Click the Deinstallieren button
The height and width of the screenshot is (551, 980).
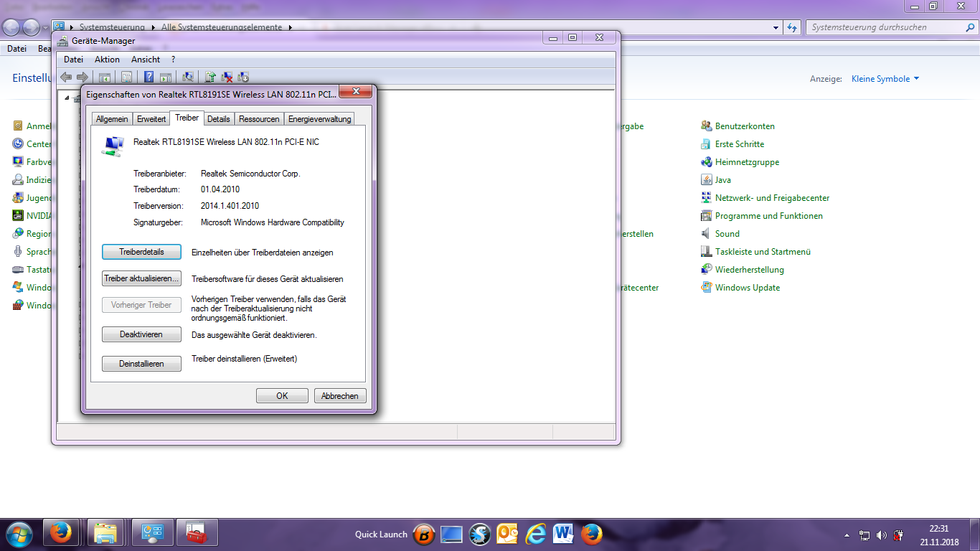141,364
